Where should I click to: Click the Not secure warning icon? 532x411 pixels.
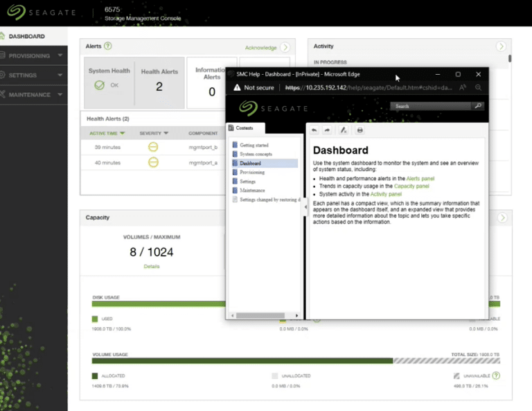coord(237,87)
